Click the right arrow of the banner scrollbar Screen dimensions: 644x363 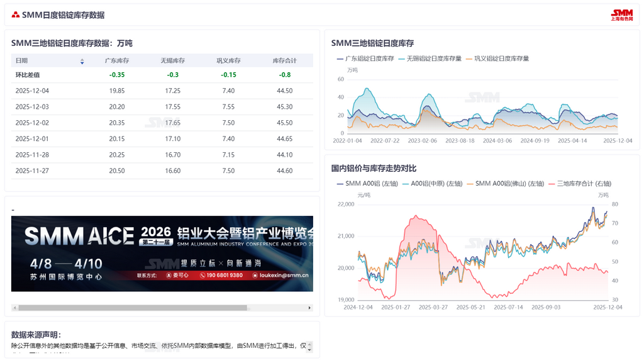tap(309, 308)
